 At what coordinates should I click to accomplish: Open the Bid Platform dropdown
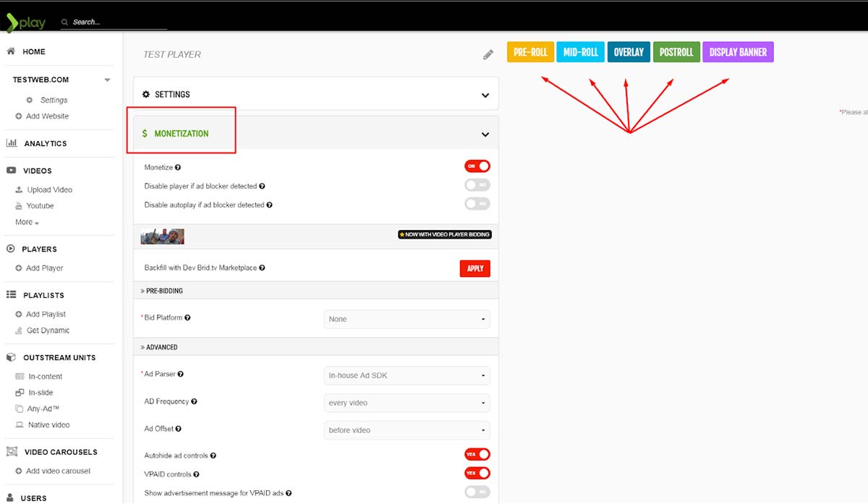point(407,319)
